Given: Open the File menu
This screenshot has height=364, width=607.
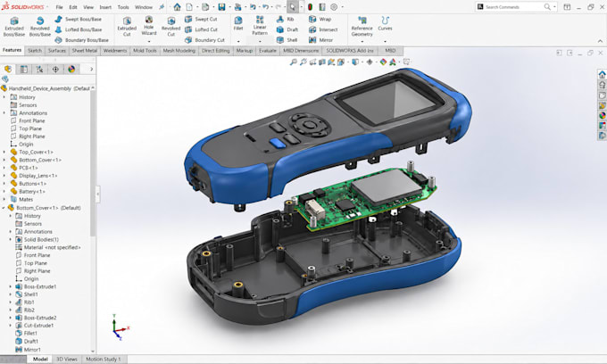Looking at the screenshot, I should [x=59, y=7].
